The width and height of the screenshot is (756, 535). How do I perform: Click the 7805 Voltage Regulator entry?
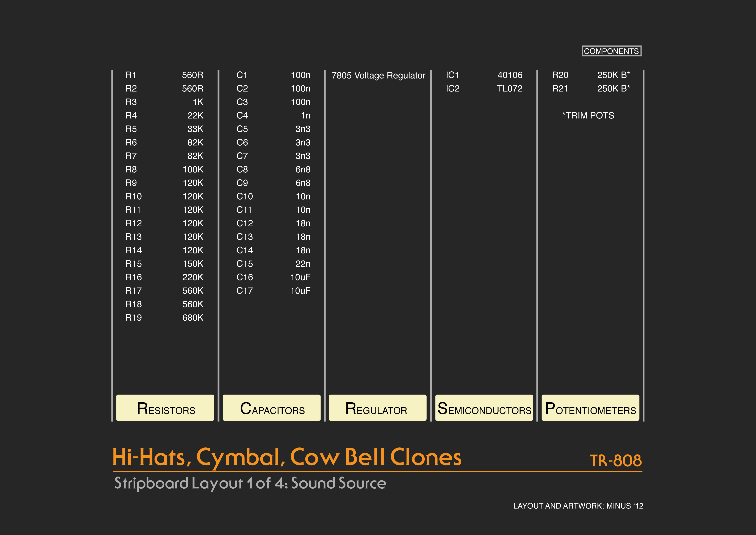(378, 76)
